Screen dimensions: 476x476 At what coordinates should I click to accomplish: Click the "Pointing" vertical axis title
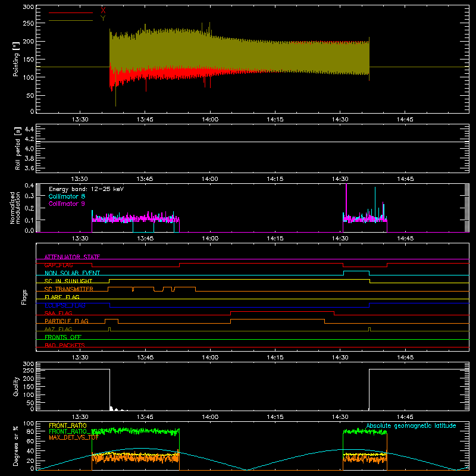point(16,59)
